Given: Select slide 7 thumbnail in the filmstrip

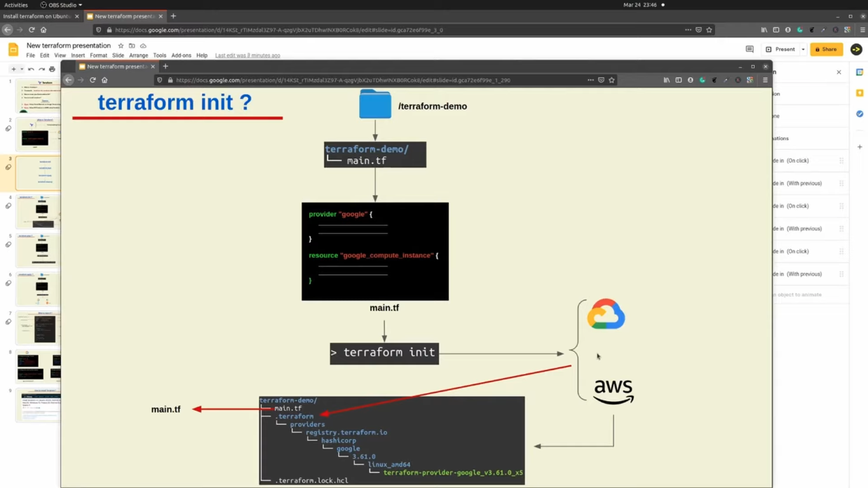Looking at the screenshot, I should click(38, 328).
